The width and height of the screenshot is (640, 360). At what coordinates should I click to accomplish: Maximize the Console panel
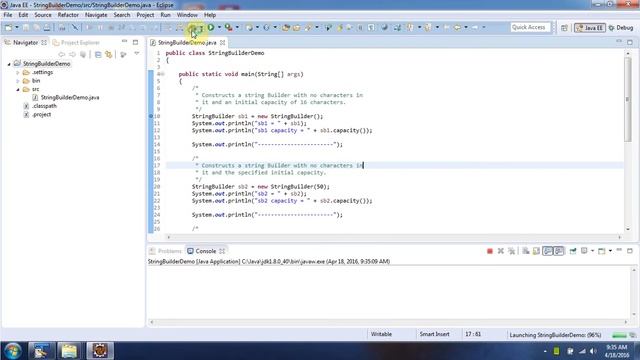click(630, 251)
